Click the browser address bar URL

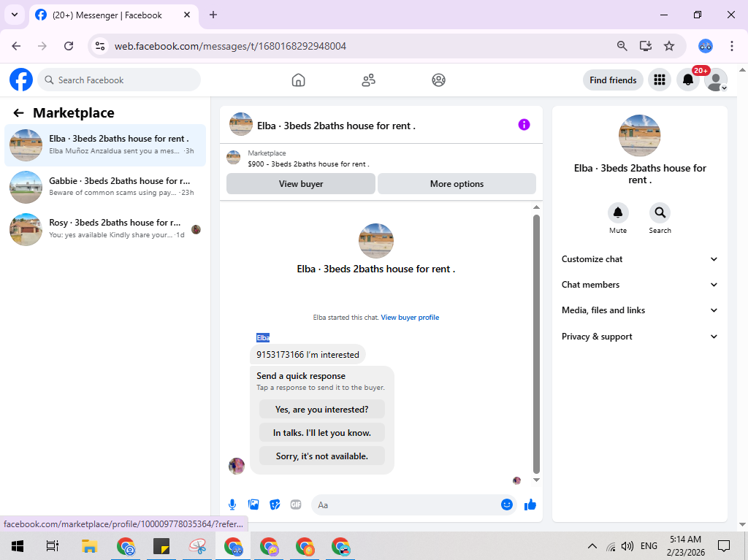click(x=230, y=46)
